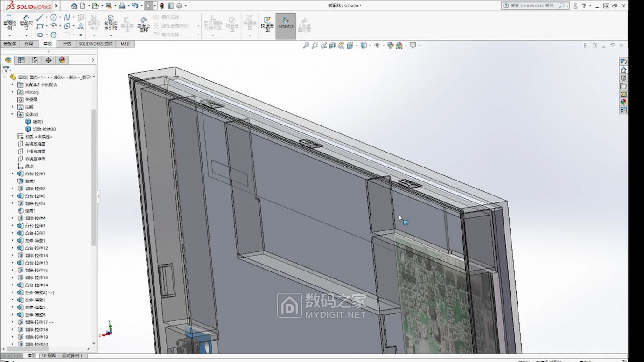Click the Rebuild traffic light icon
Viewport: 644px width, 362px height.
(162, 6)
